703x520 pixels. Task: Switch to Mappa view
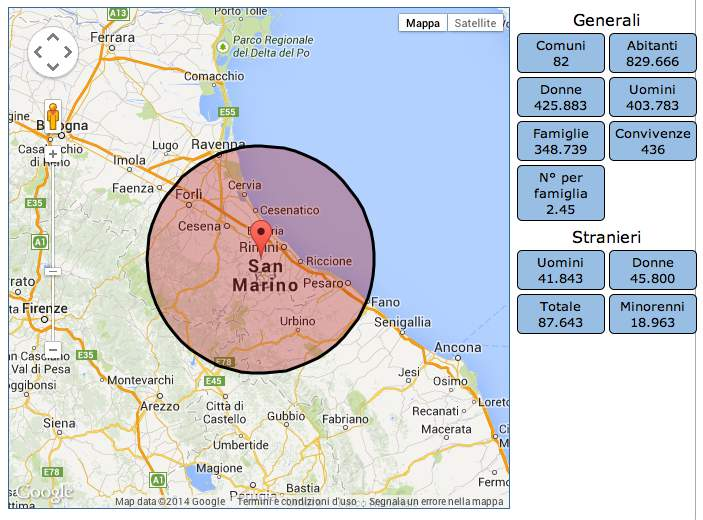(x=423, y=23)
